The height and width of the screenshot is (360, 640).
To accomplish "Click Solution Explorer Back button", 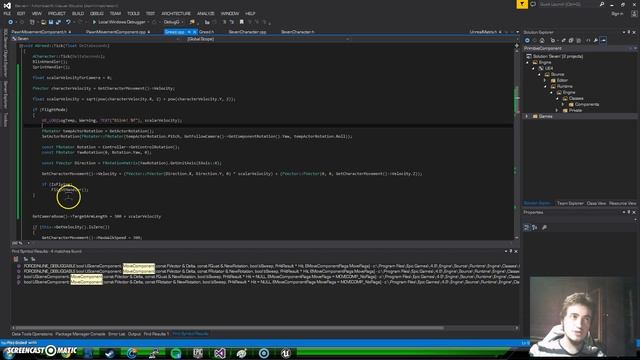I will pyautogui.click(x=527, y=40).
